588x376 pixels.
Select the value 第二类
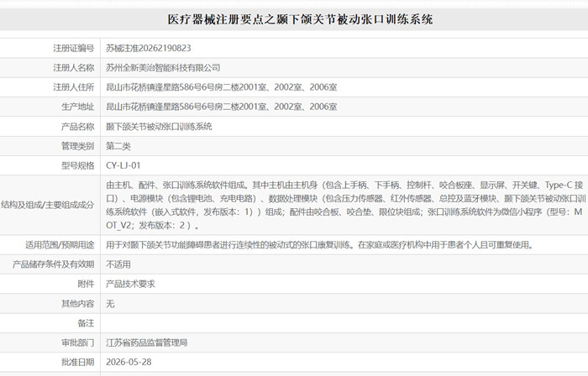pos(118,146)
